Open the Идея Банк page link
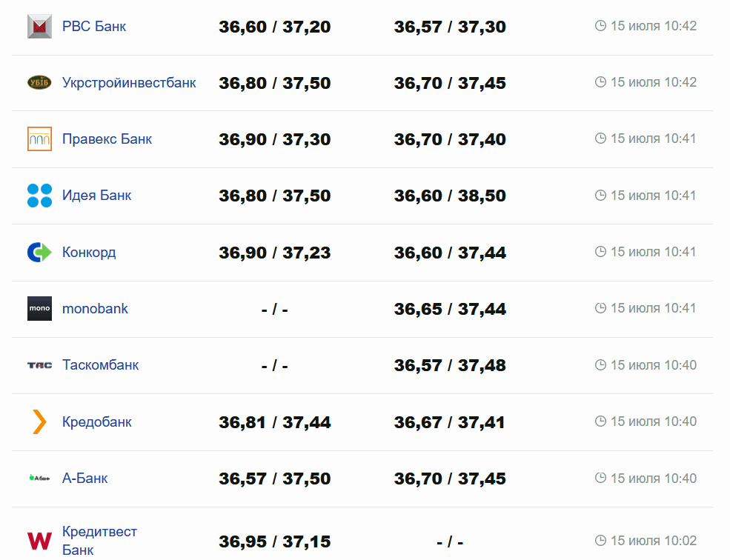 pyautogui.click(x=96, y=196)
